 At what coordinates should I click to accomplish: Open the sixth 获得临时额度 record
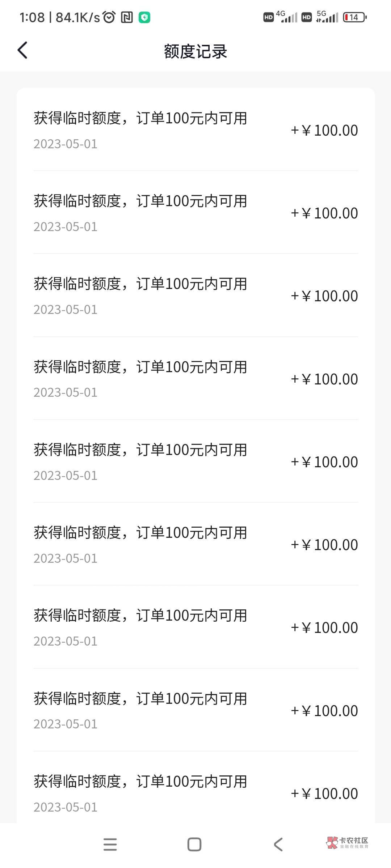[195, 544]
